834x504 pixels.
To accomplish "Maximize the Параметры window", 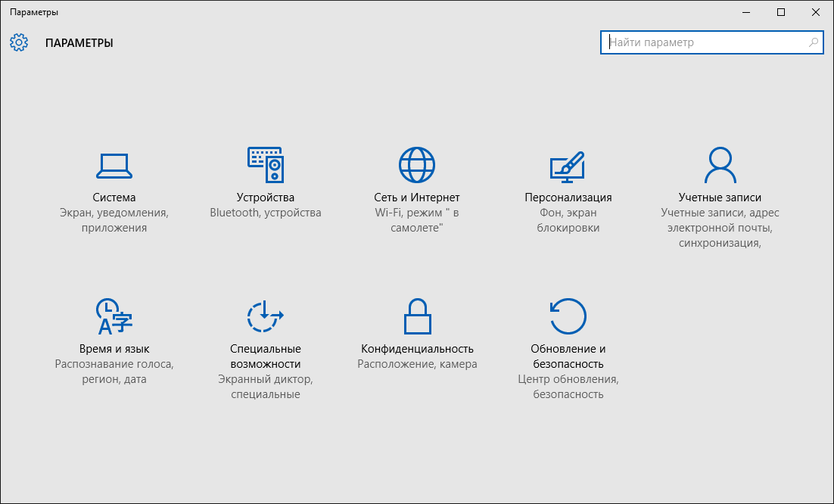I will click(781, 12).
